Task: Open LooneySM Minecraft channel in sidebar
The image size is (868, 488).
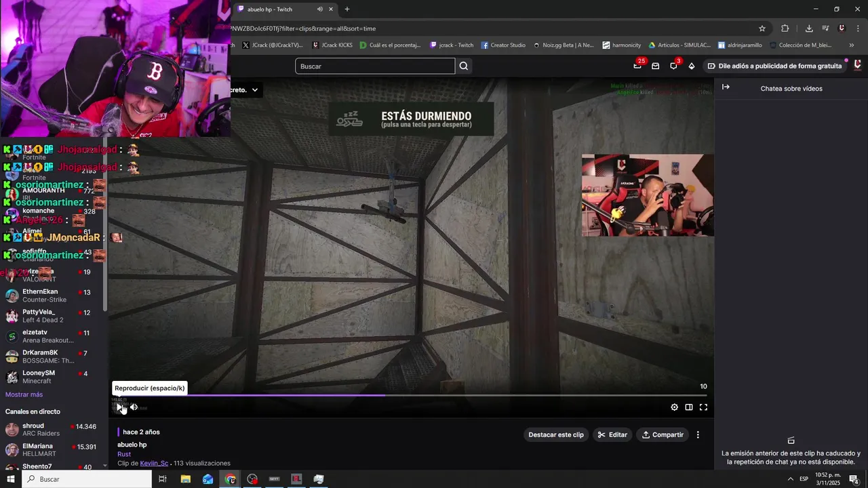Action: (x=52, y=377)
